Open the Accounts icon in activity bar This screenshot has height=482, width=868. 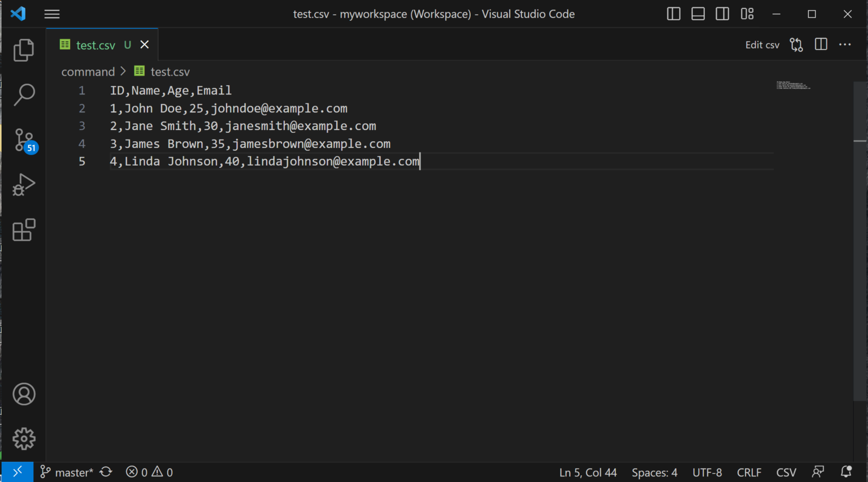click(24, 394)
